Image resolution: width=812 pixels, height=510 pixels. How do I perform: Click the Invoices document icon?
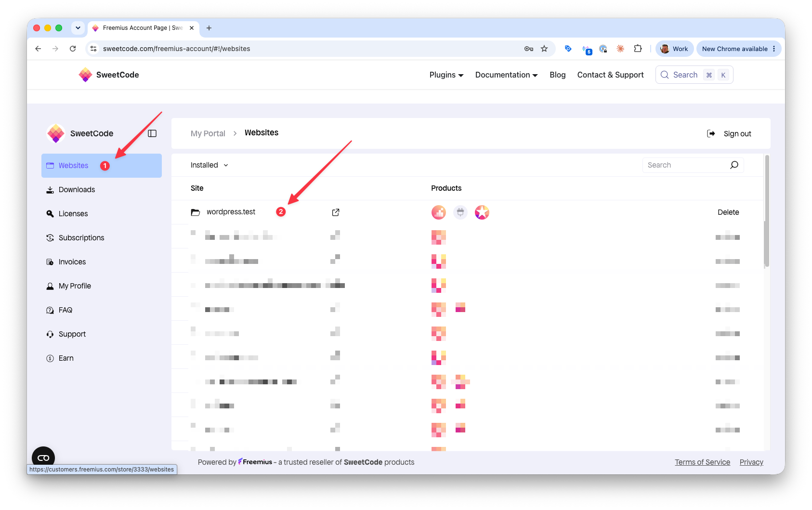coord(50,262)
